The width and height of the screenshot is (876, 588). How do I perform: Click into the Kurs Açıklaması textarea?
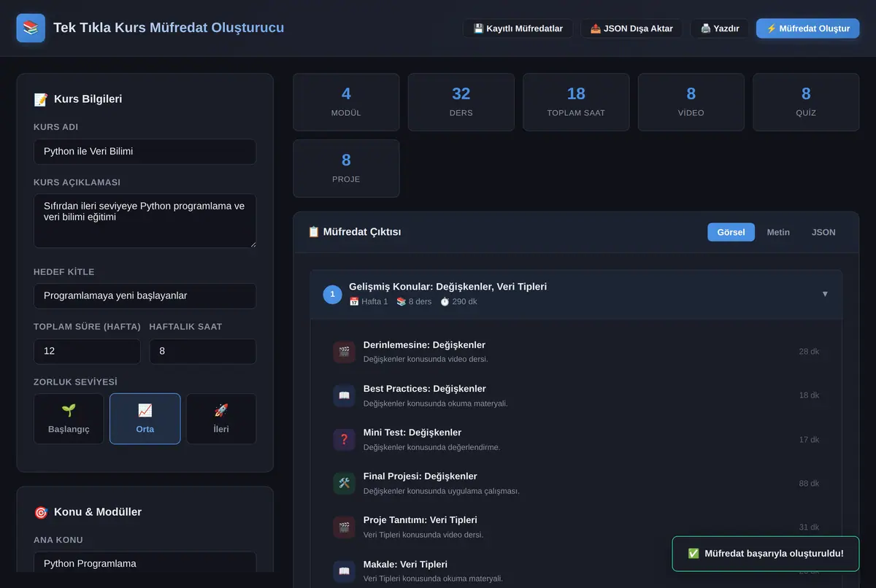click(145, 221)
